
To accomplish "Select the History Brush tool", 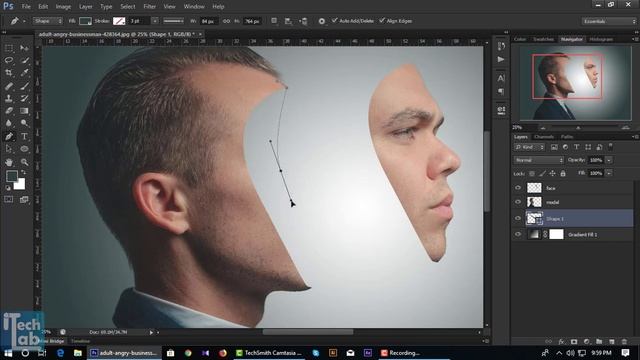I will (24, 98).
